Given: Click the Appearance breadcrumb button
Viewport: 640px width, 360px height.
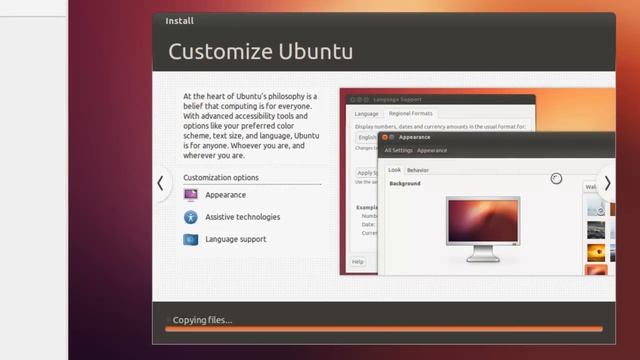Looking at the screenshot, I should coord(432,150).
